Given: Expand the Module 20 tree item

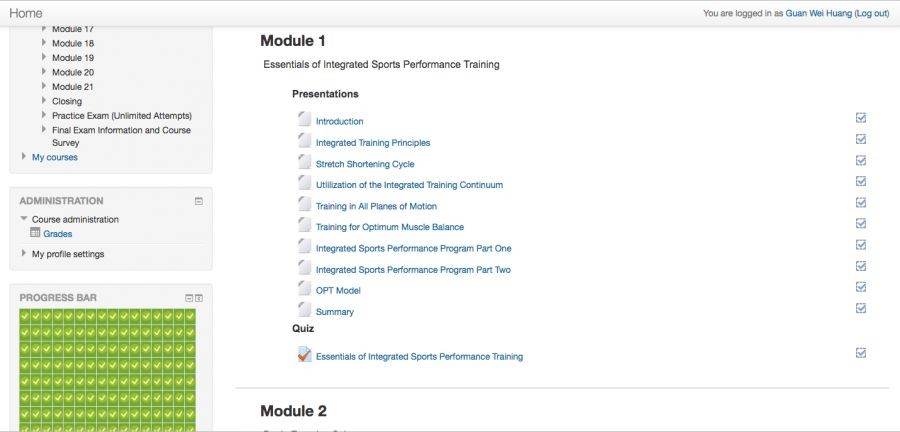Looking at the screenshot, I should 44,72.
